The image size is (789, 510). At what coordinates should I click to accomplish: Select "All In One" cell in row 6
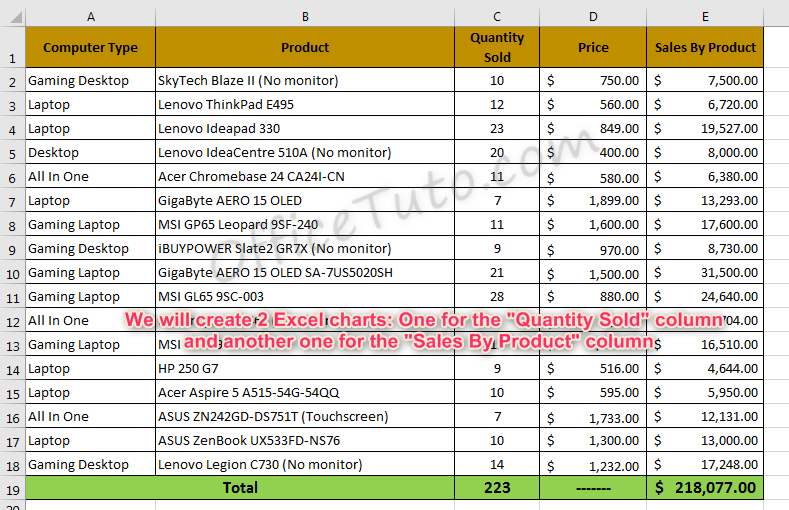coord(91,177)
